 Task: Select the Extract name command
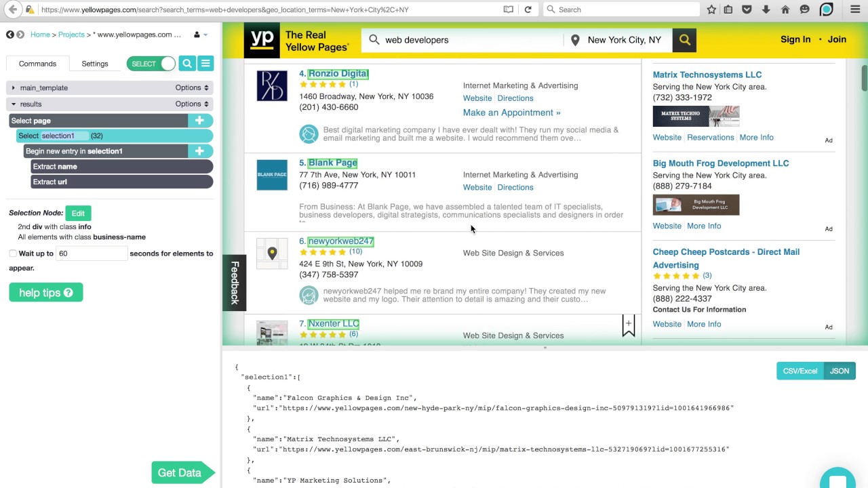click(x=122, y=166)
